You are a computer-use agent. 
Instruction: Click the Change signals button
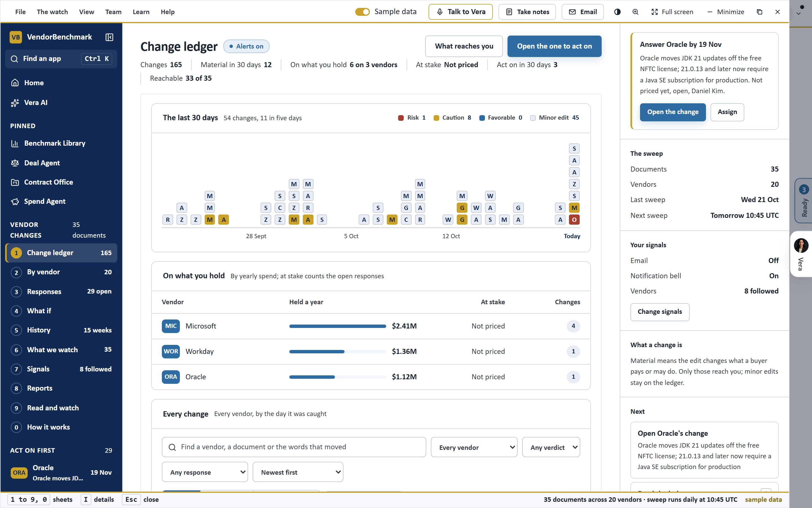[x=660, y=312]
